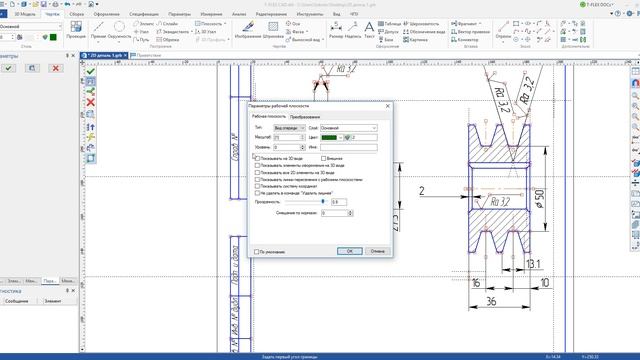Click the Оси axes tool
Image resolution: width=640 pixels, height=360 pixels.
point(293,24)
